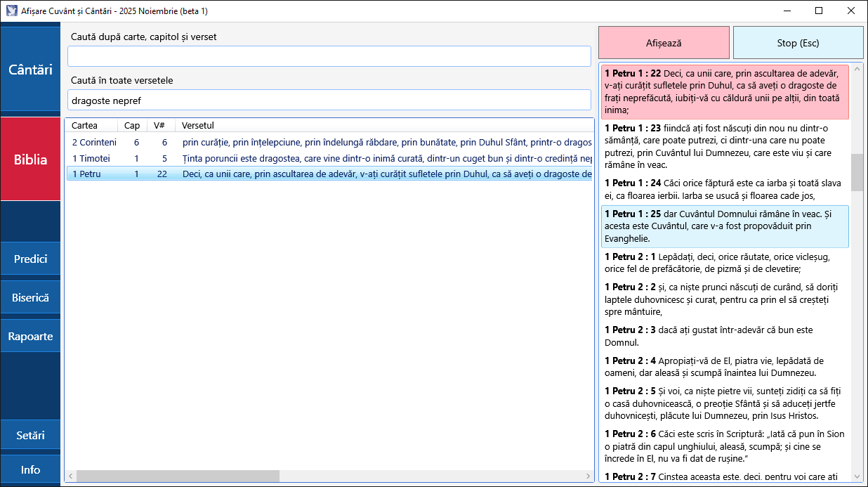Open the Rapoarte section

coord(30,336)
